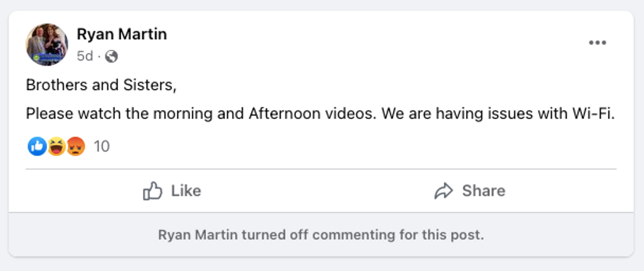
Task: Click the blue thumbs-up reaction icon
Action: [x=37, y=146]
